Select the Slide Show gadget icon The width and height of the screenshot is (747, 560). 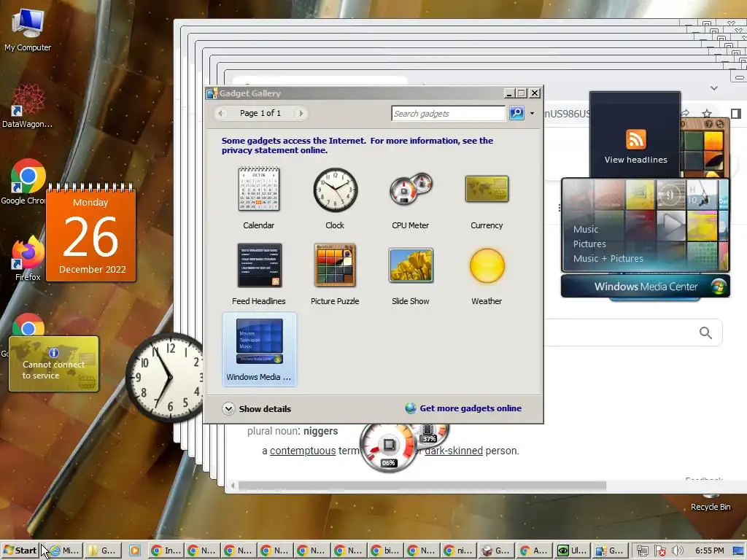[411, 265]
